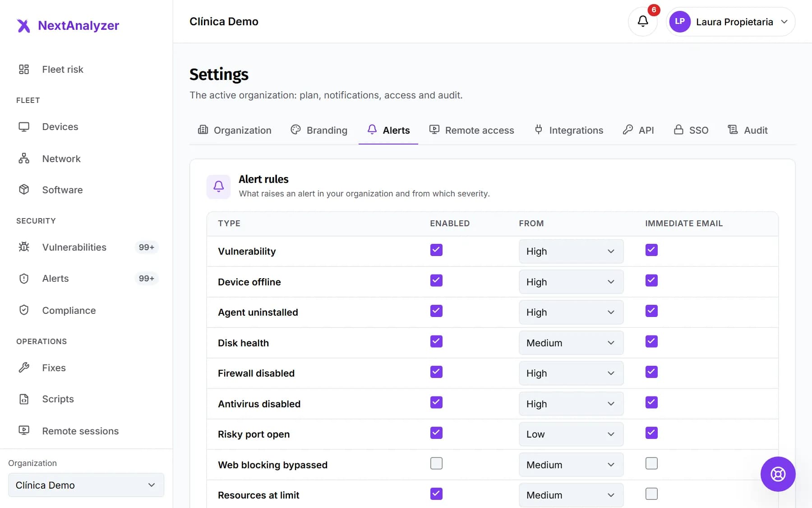Viewport: 812px width, 508px height.
Task: Switch to the Organization tab
Action: click(x=235, y=130)
